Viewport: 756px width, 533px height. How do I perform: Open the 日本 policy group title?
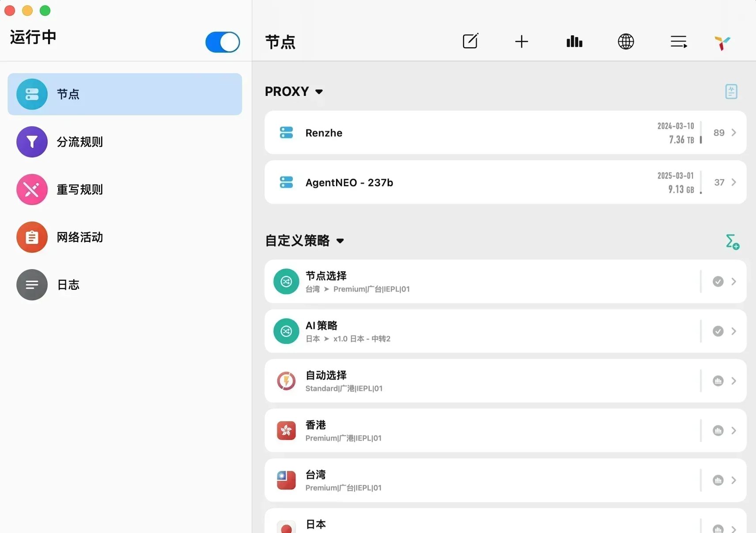click(316, 524)
